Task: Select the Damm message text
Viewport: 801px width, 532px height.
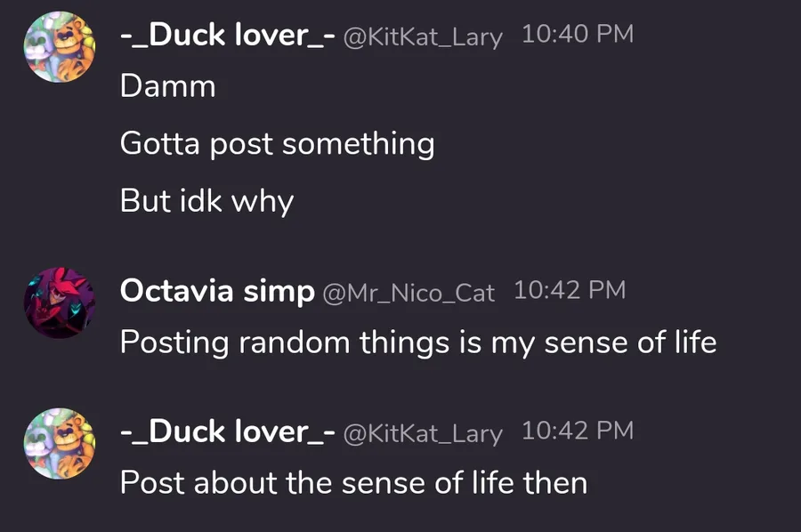Action: [168, 85]
